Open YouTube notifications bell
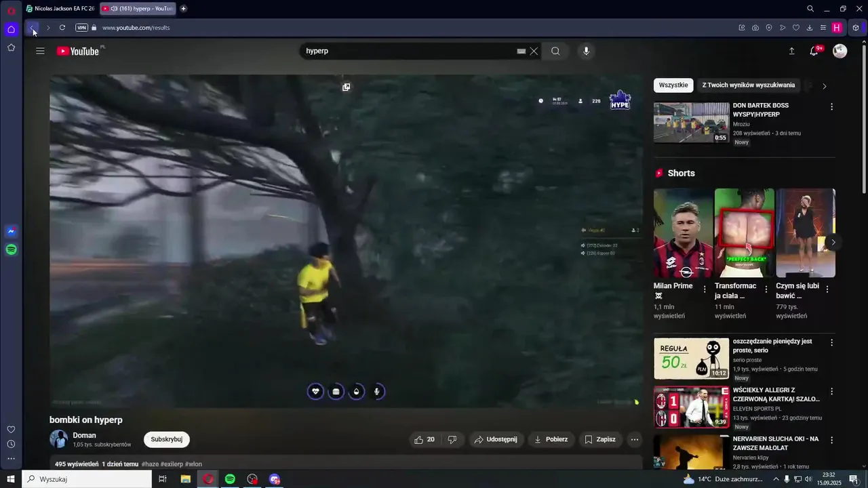Viewport: 868px width, 488px height. tap(814, 51)
